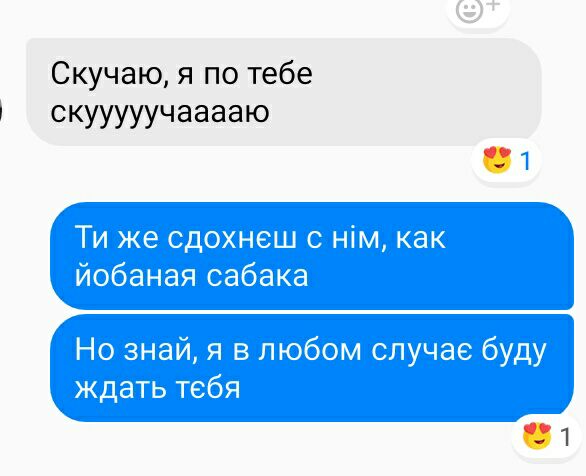
Task: Select the blue message starting with Но знай
Action: pos(312,368)
